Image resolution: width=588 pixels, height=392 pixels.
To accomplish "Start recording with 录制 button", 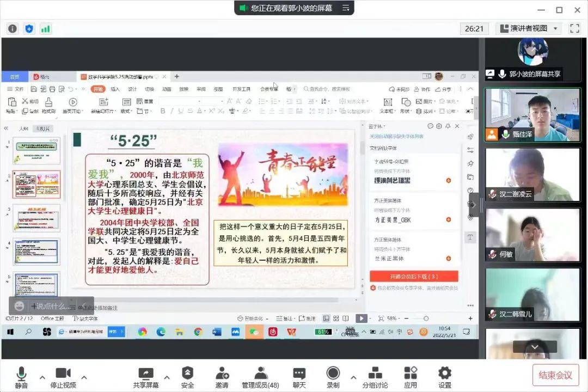I will pos(333,374).
